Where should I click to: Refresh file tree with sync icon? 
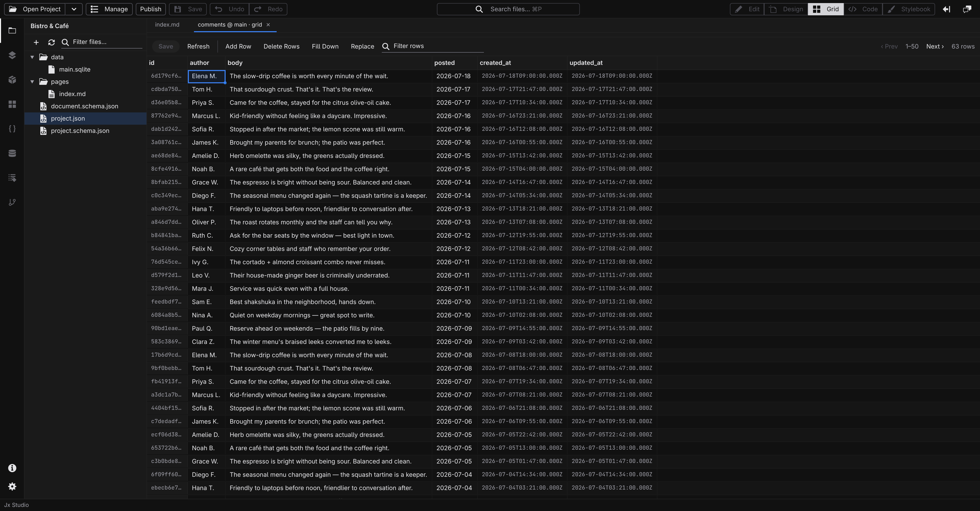point(51,42)
